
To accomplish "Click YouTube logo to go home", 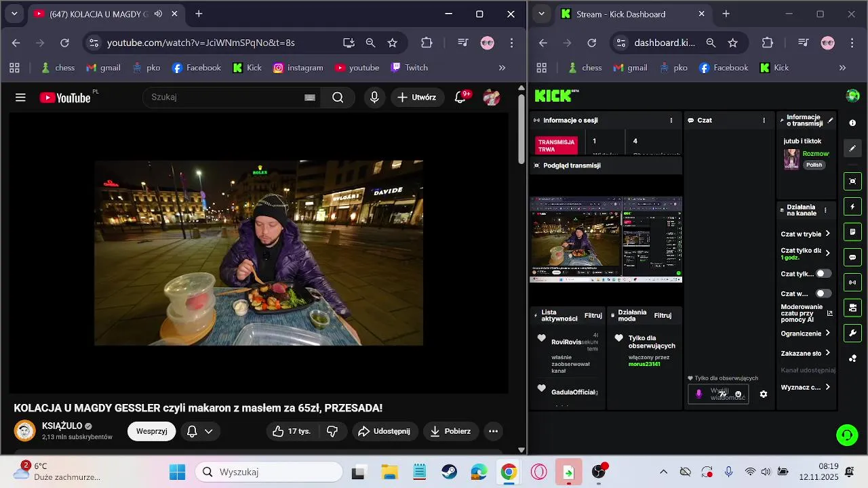I will (x=65, y=98).
